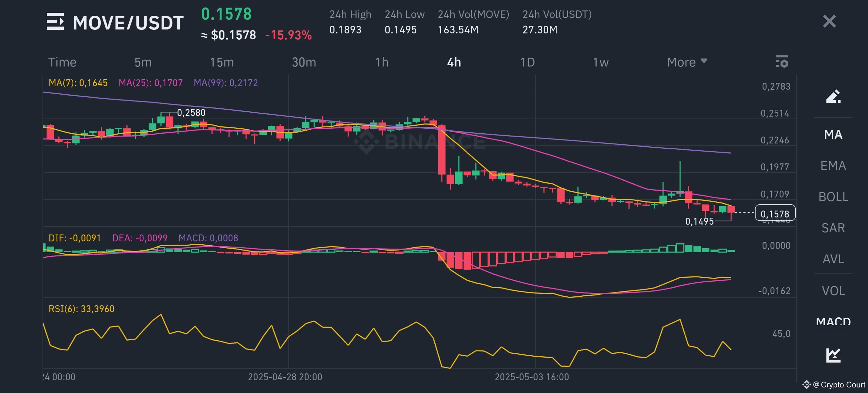Click the 2025-05-03 16:00 time label

(532, 377)
